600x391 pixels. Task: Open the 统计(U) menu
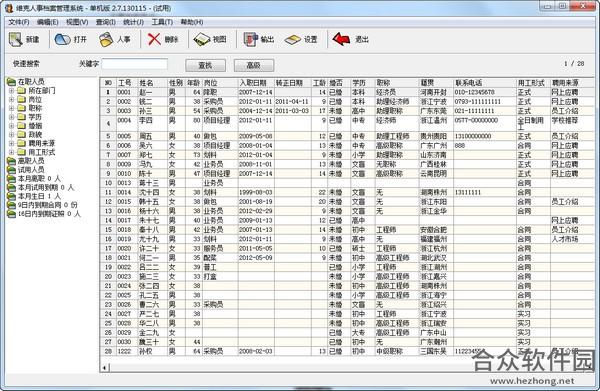click(x=133, y=22)
